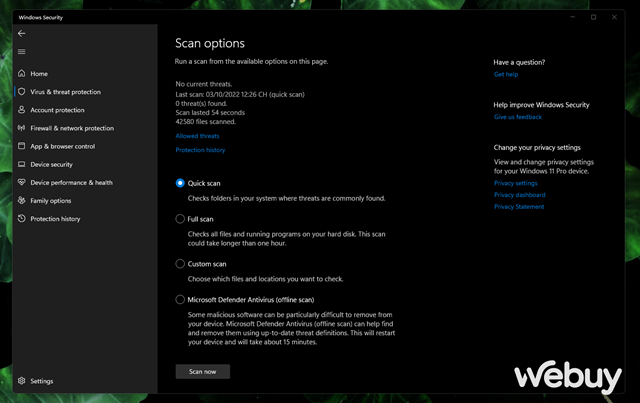
Task: Toggle the hamburger navigation menu
Action: click(22, 51)
